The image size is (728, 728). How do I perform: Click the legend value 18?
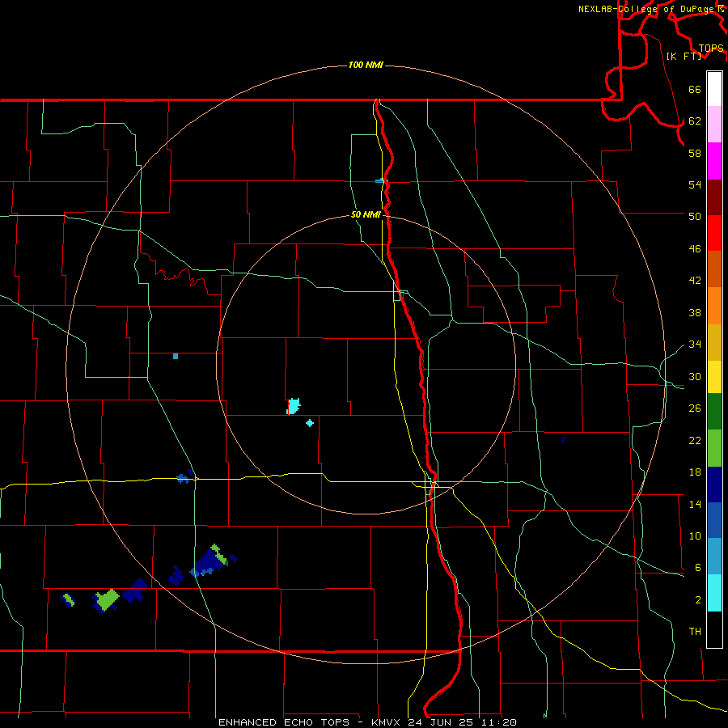695,472
